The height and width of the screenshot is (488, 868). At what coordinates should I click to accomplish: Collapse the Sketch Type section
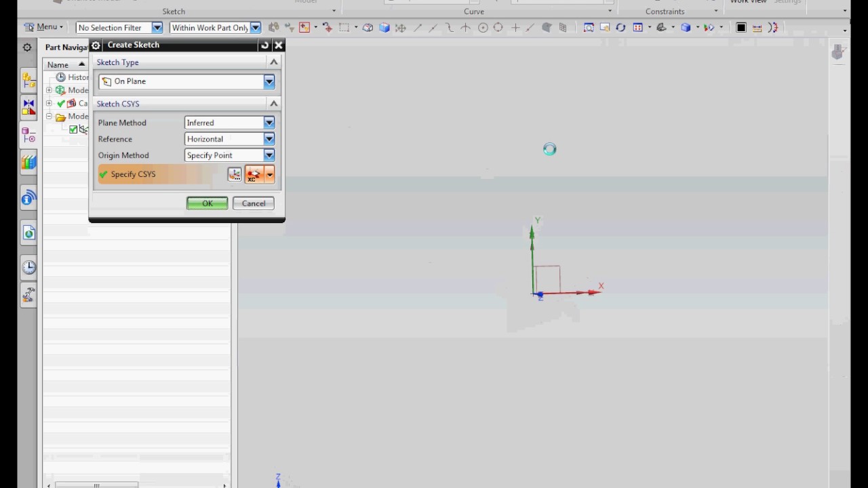click(x=274, y=62)
